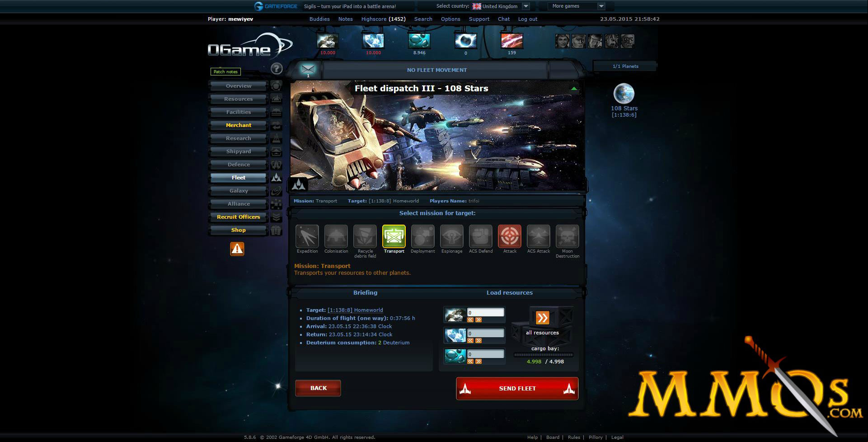The width and height of the screenshot is (868, 442).
Task: Click the Fleet ships icon beside the Fleet button
Action: coord(276,178)
